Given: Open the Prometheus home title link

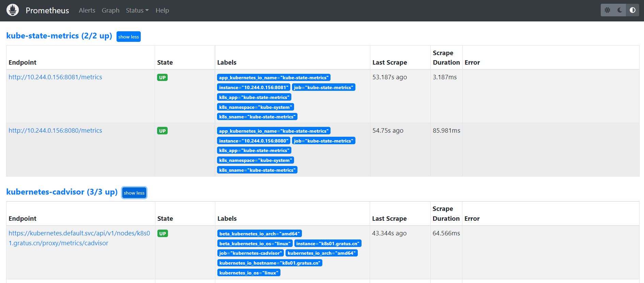Looking at the screenshot, I should click(47, 11).
